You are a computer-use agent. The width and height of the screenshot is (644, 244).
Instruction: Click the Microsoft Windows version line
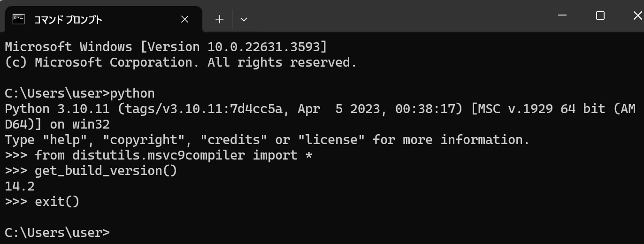coord(166,47)
